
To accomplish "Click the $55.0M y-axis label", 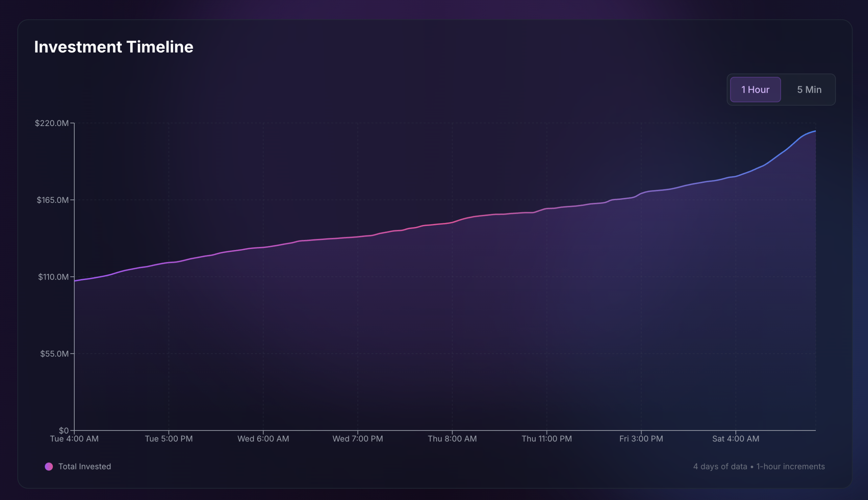I will coord(54,354).
